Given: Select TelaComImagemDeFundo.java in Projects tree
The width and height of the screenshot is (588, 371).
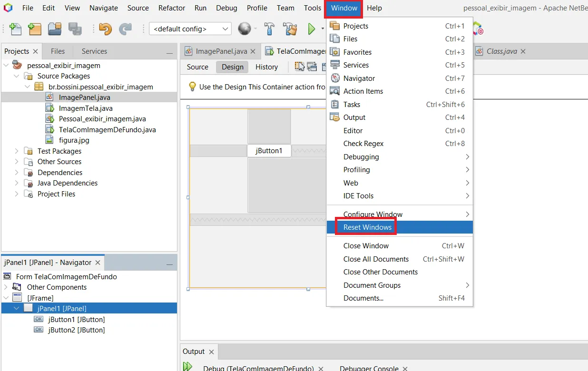Looking at the screenshot, I should [x=107, y=129].
